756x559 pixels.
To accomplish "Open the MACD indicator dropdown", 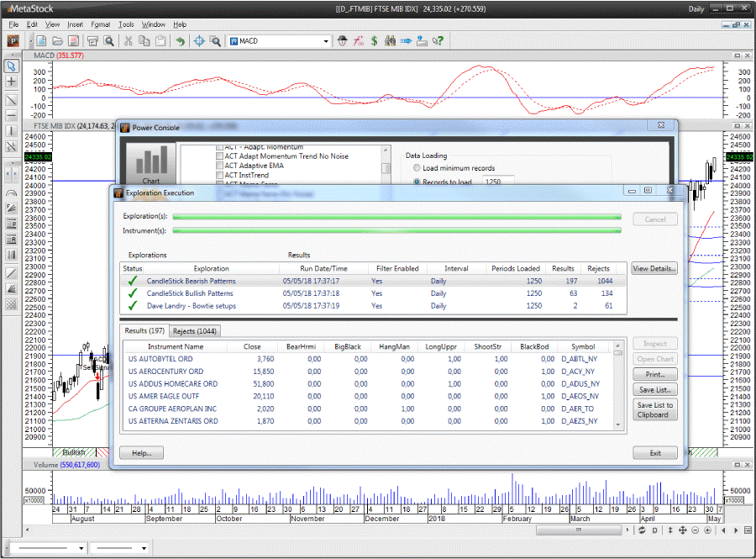I will click(x=326, y=41).
